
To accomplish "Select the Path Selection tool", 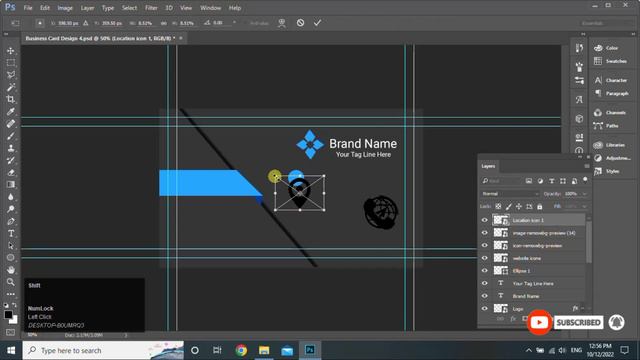I will click(x=11, y=246).
